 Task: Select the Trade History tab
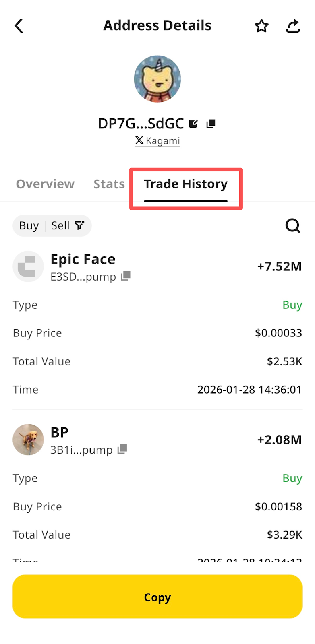tap(186, 184)
